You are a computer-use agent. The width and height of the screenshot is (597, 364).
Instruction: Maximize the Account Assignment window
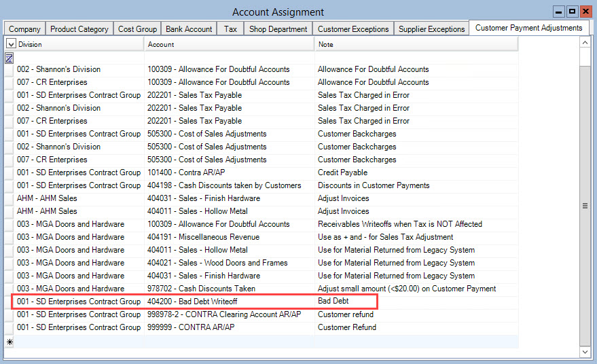(572, 12)
